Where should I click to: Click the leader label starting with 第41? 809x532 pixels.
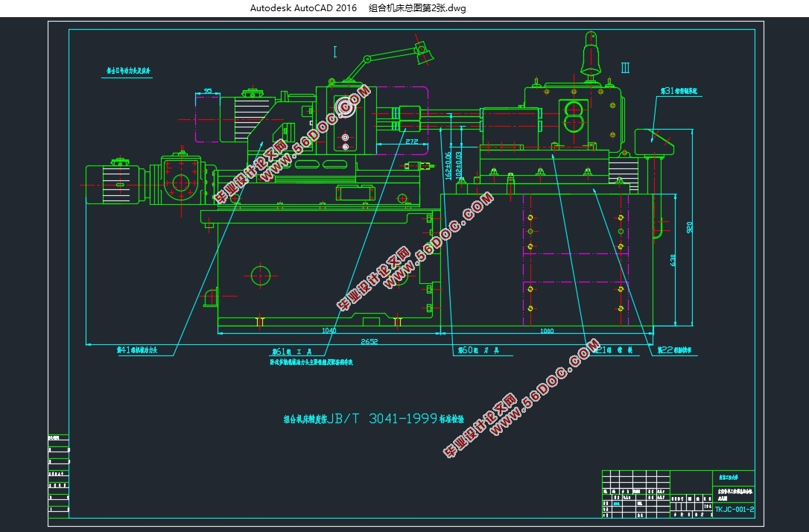pyautogui.click(x=137, y=350)
